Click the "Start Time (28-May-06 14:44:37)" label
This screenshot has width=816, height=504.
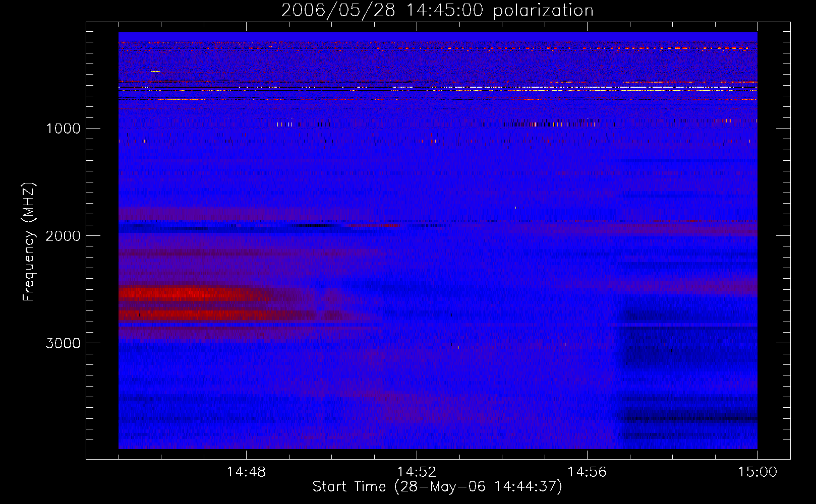click(x=437, y=487)
